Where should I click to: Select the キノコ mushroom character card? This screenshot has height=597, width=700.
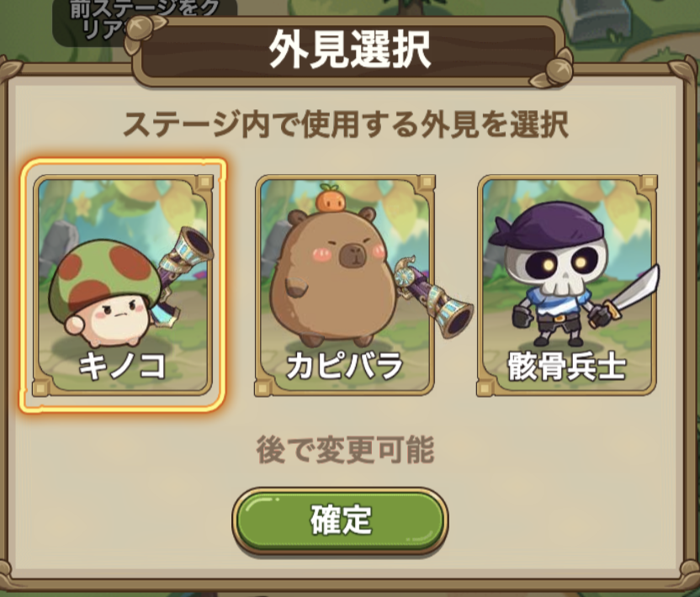pyautogui.click(x=123, y=286)
